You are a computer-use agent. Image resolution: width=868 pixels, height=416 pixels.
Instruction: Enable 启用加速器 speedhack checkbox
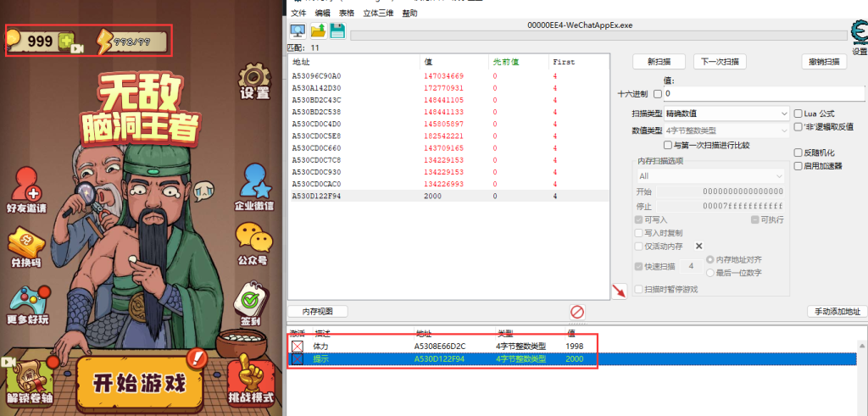tap(798, 165)
